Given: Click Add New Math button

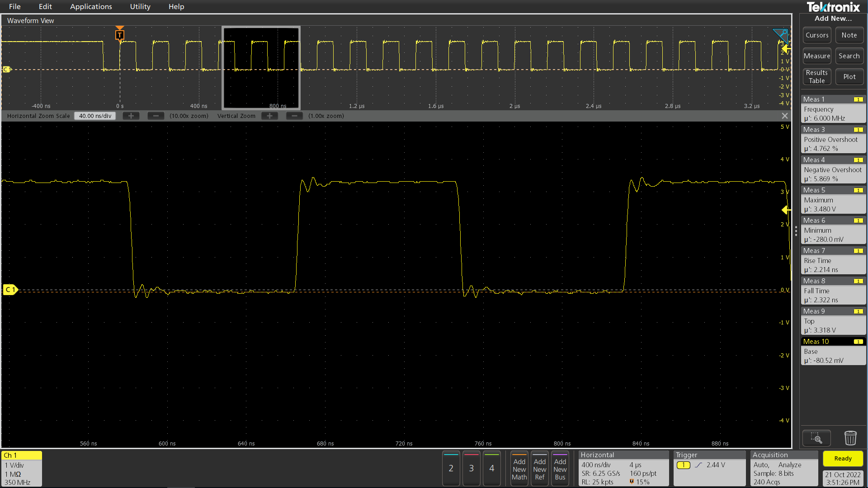Looking at the screenshot, I should [519, 469].
